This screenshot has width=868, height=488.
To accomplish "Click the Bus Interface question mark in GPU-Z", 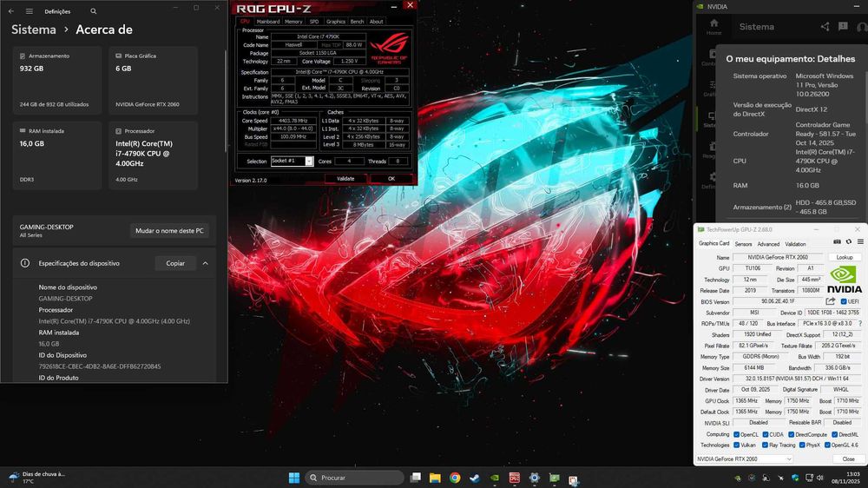I will tap(860, 324).
